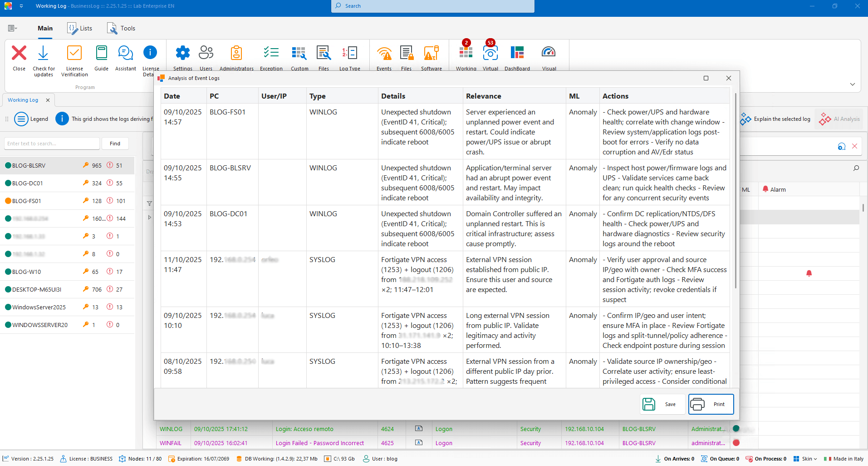This screenshot has width=868, height=466.
Task: Open the DashBoard icon
Action: [x=517, y=54]
